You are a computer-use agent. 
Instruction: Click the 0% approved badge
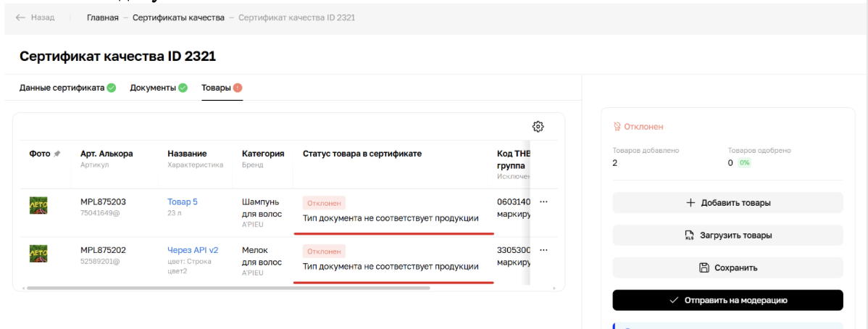(744, 163)
